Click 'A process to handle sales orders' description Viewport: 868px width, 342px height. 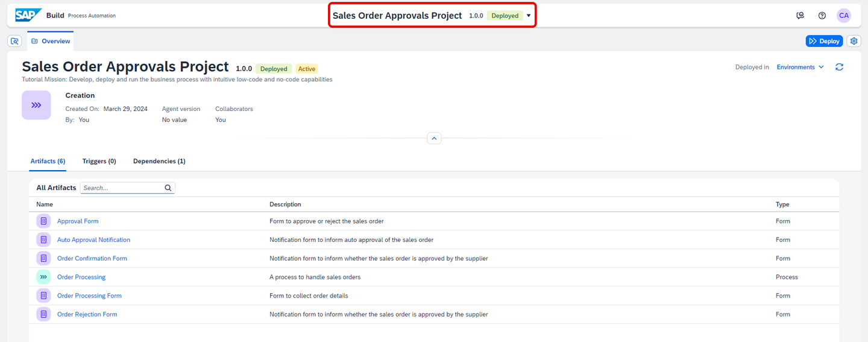tap(315, 277)
